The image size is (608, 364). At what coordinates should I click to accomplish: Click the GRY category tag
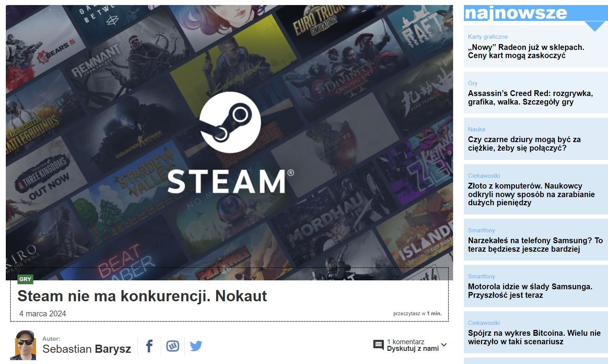click(25, 279)
